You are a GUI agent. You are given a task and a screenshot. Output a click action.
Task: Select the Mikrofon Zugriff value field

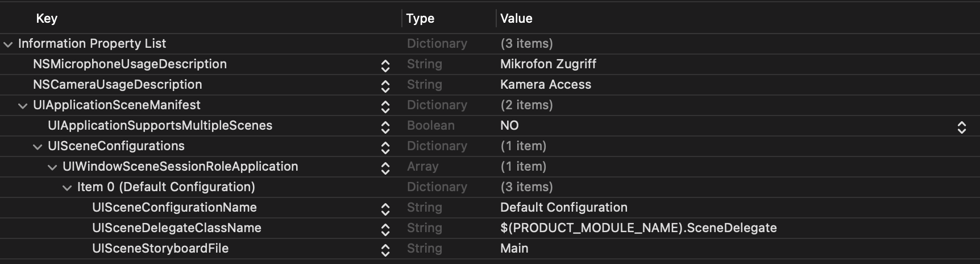(x=548, y=64)
